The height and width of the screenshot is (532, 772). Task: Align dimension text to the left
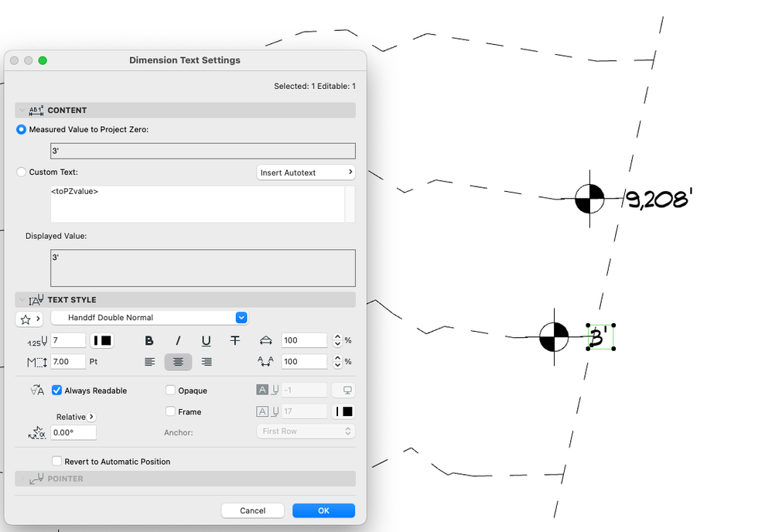pos(149,361)
